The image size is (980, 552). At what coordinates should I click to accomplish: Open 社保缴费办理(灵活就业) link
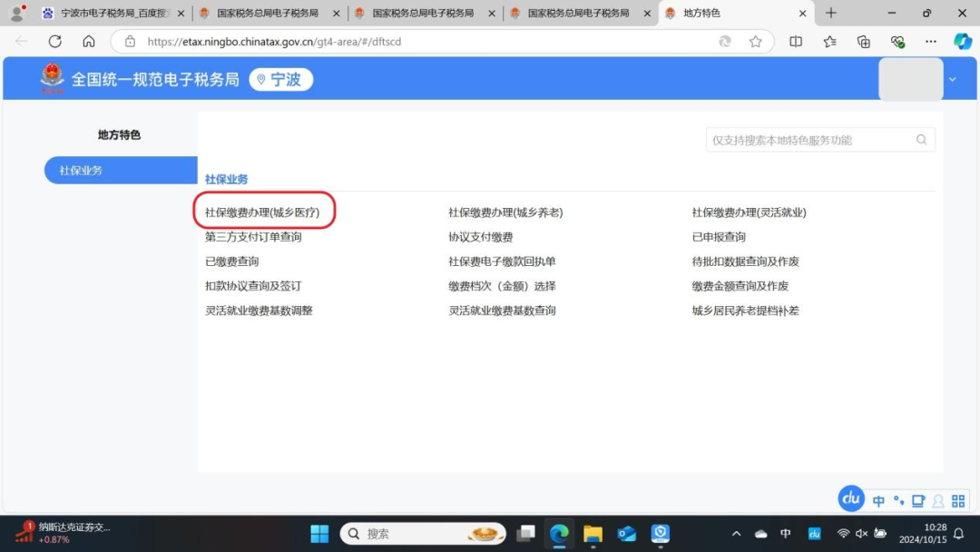(x=749, y=212)
